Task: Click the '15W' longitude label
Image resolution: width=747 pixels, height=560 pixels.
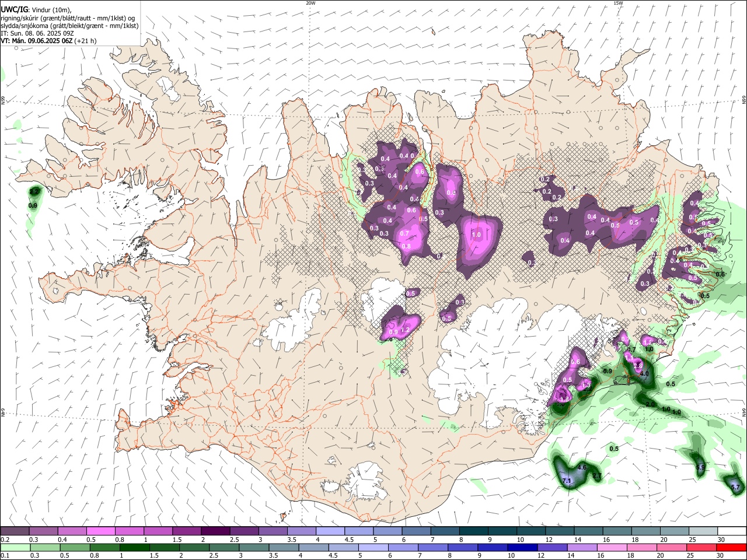Action: click(x=618, y=3)
